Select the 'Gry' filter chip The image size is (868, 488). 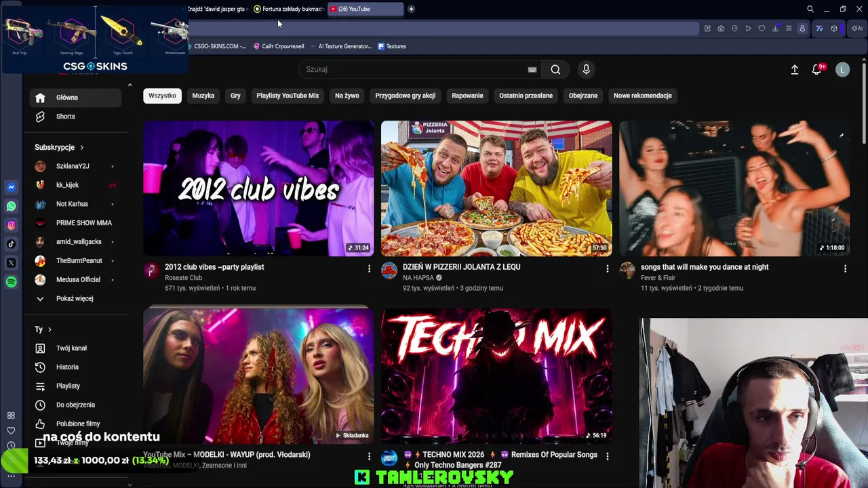[235, 96]
